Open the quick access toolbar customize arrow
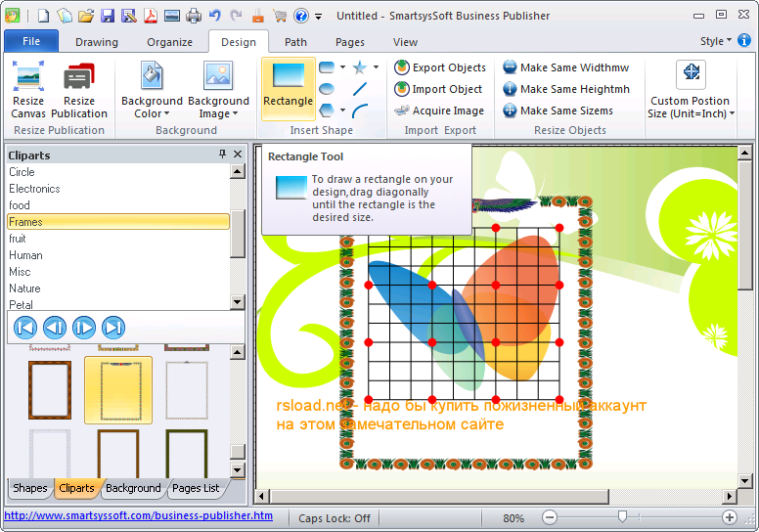Image resolution: width=759 pixels, height=532 pixels. pos(319,17)
